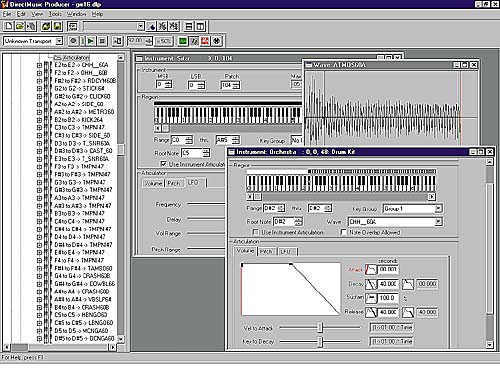Image resolution: width=500 pixels, height=375 pixels.
Task: Click the transport Record button
Action: click(x=73, y=41)
